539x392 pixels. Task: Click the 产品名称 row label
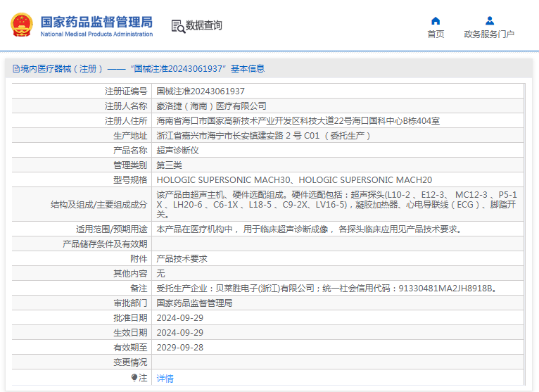click(130, 151)
